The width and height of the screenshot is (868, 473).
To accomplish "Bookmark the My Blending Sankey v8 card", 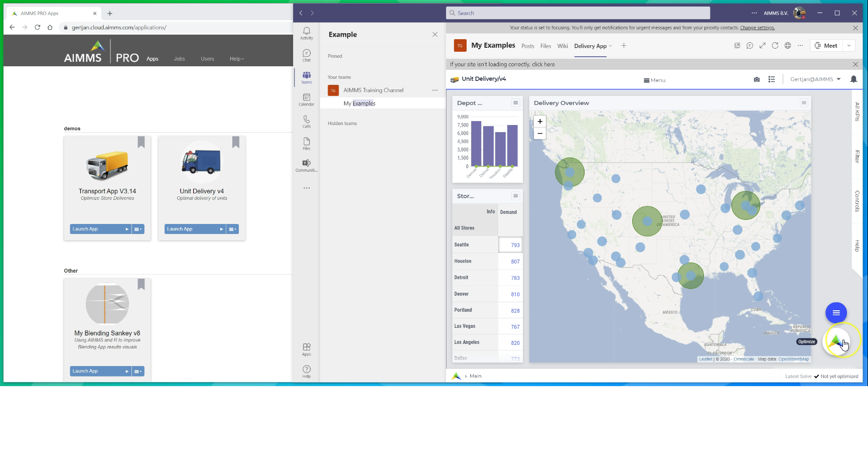I will (x=141, y=284).
